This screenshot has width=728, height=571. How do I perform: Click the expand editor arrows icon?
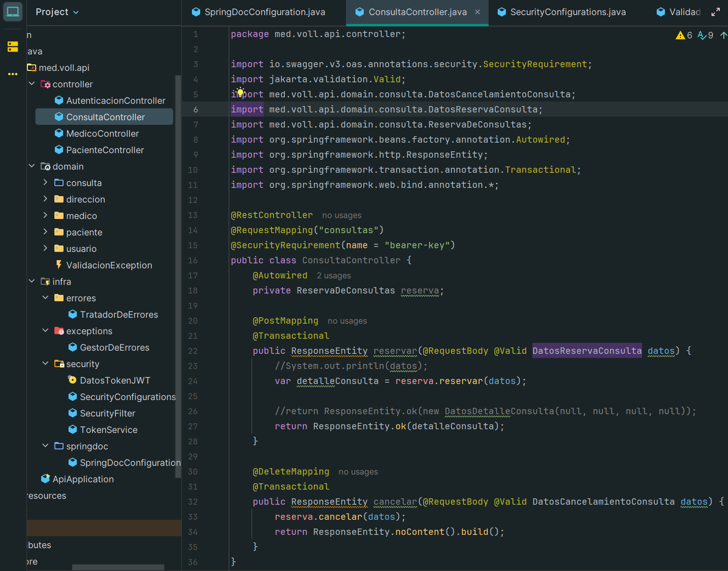click(x=716, y=12)
